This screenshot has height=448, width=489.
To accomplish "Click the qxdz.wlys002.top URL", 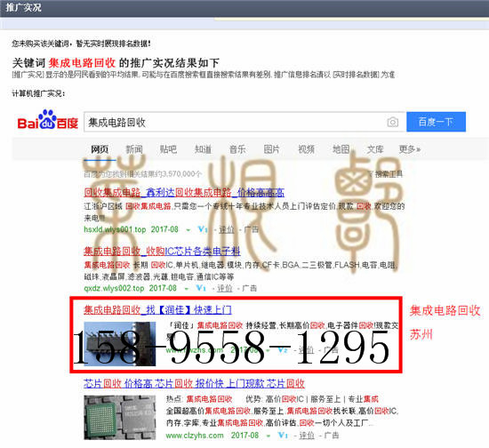I will [114, 288].
